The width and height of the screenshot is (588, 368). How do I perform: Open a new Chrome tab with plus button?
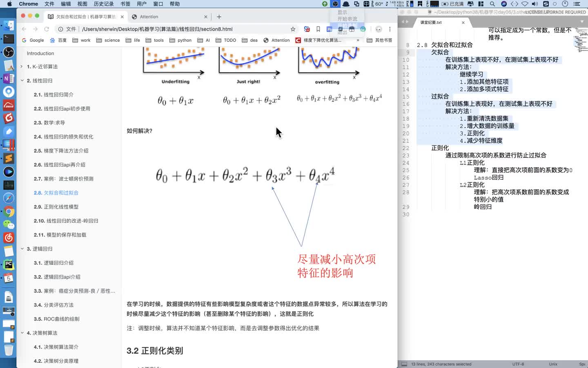tap(219, 17)
